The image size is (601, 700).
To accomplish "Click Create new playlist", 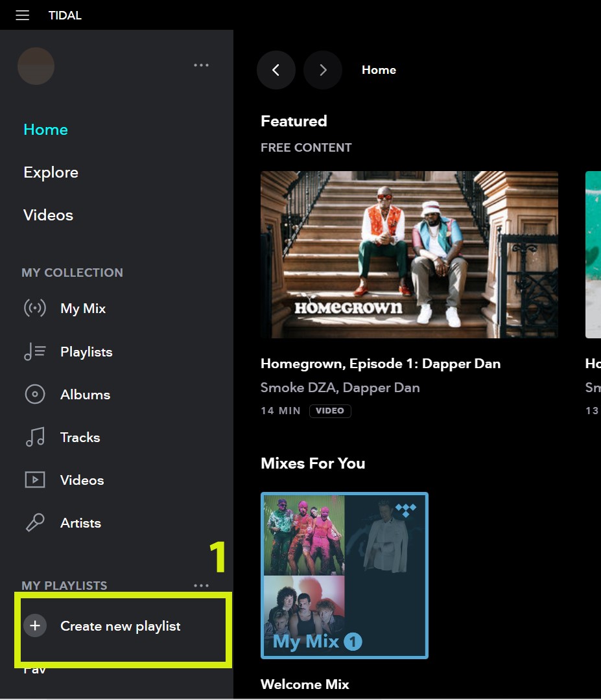I will [x=121, y=626].
